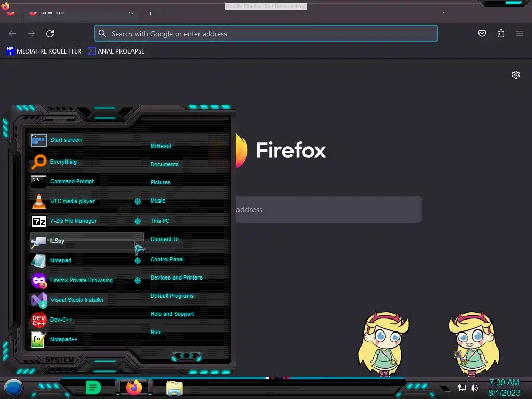Go forward in Firefox
532x399 pixels.
click(x=31, y=34)
